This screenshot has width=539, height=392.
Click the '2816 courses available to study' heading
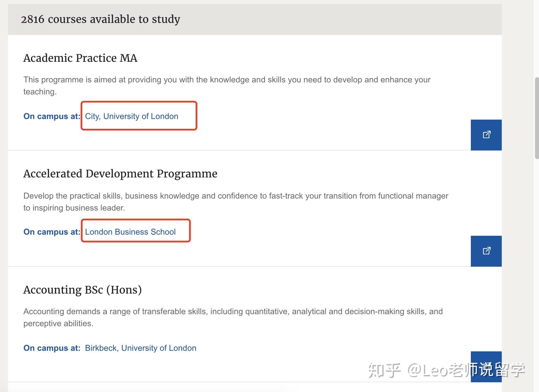101,19
